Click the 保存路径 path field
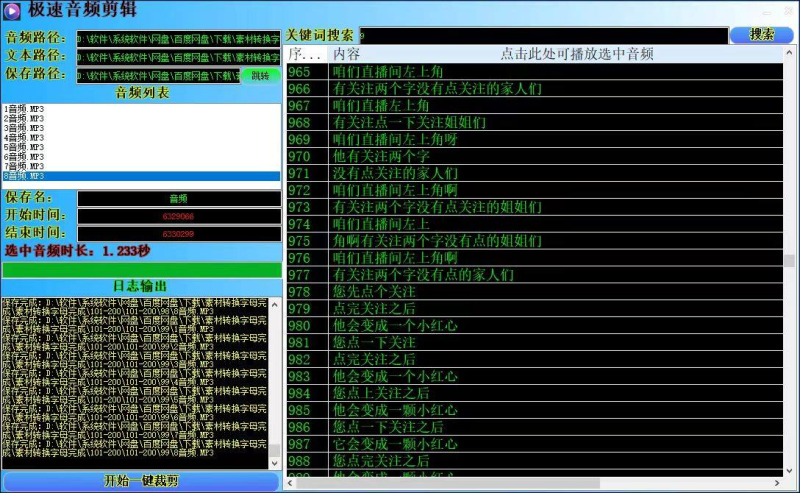Screen dimensions: 800x493 [158, 75]
